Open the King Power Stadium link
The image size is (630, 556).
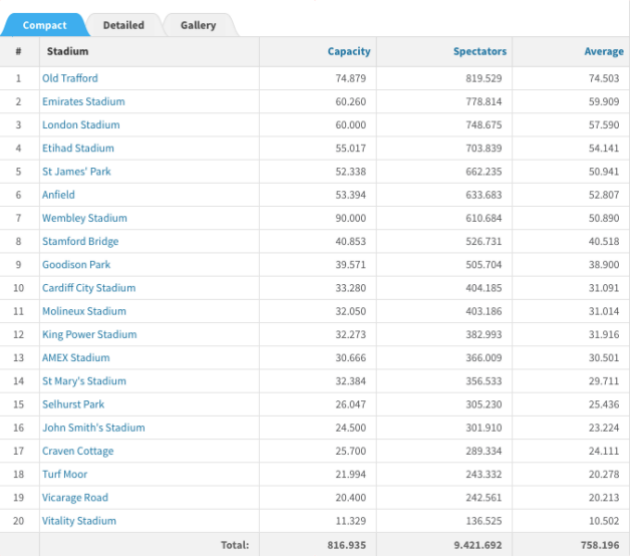click(x=89, y=335)
